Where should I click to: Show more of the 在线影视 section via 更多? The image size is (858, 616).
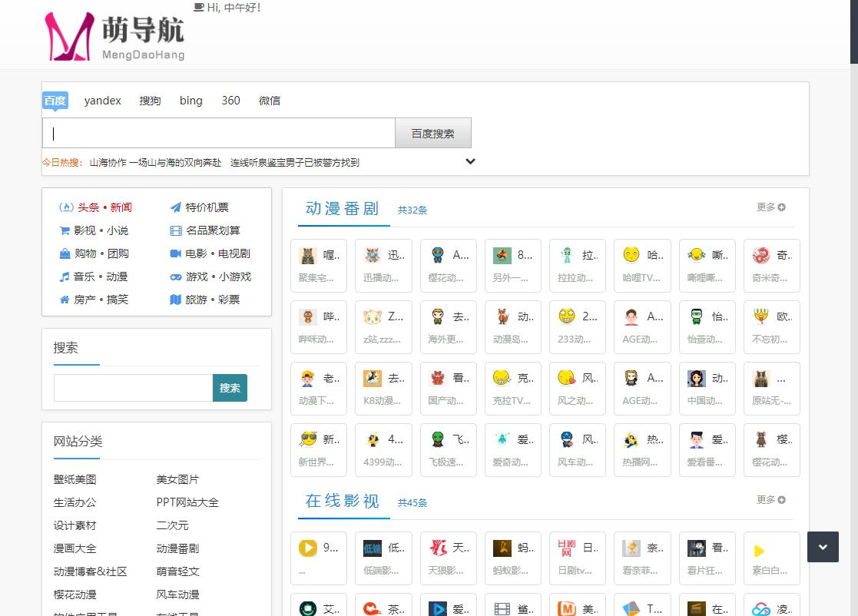pyautogui.click(x=771, y=500)
